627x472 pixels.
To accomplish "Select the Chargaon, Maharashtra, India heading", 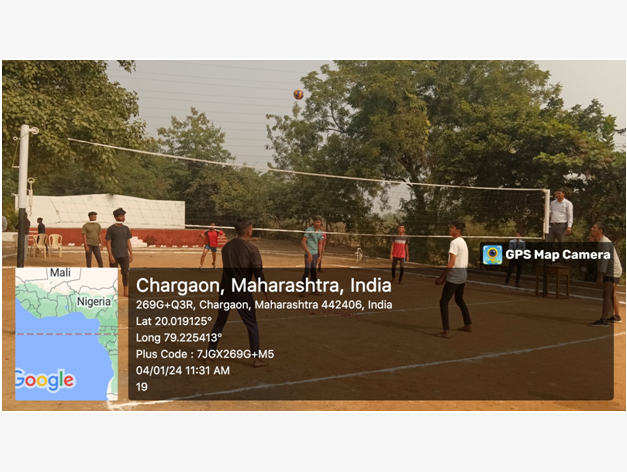I will click(x=264, y=286).
